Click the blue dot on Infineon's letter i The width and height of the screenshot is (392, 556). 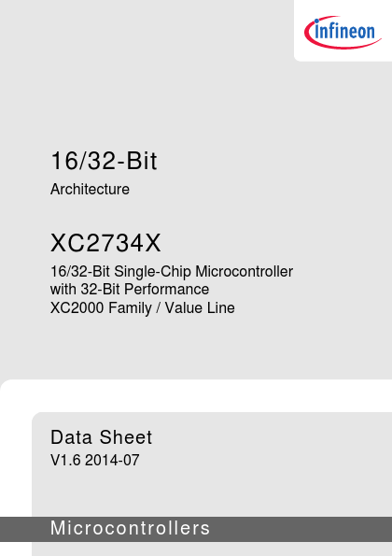(316, 21)
